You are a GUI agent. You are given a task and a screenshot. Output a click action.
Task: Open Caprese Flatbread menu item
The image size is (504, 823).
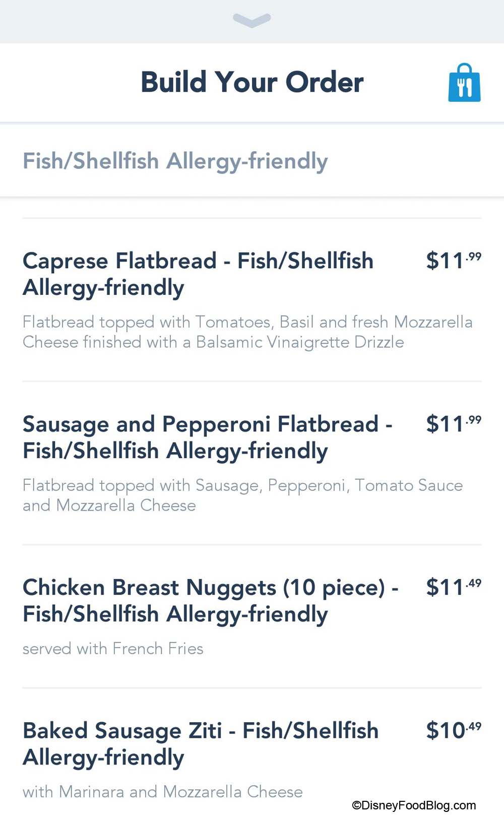[x=198, y=274]
